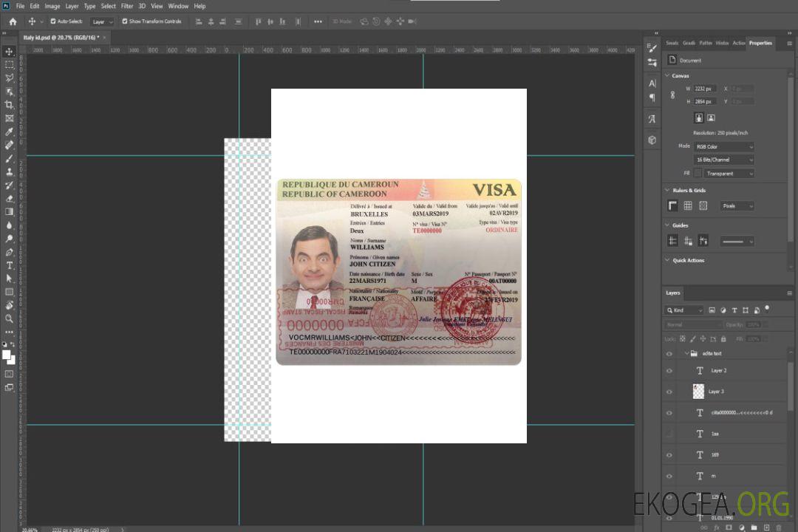Toggle layer filtering on/off switch
Screen dimensions: 798x532
[x=767, y=309]
